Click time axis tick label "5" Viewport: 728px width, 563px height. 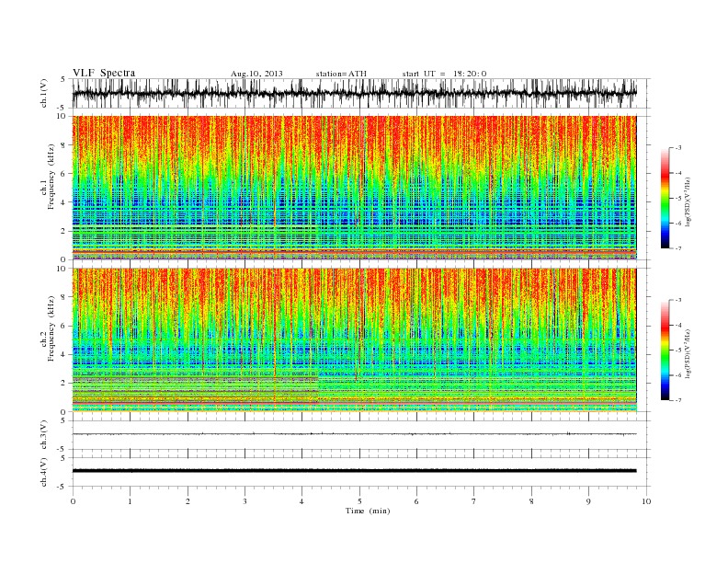359,501
